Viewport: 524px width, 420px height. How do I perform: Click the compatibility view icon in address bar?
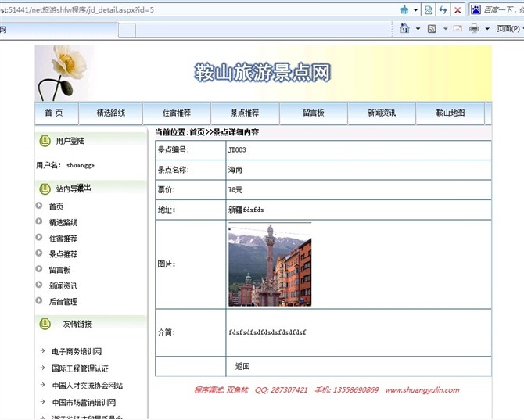(429, 10)
